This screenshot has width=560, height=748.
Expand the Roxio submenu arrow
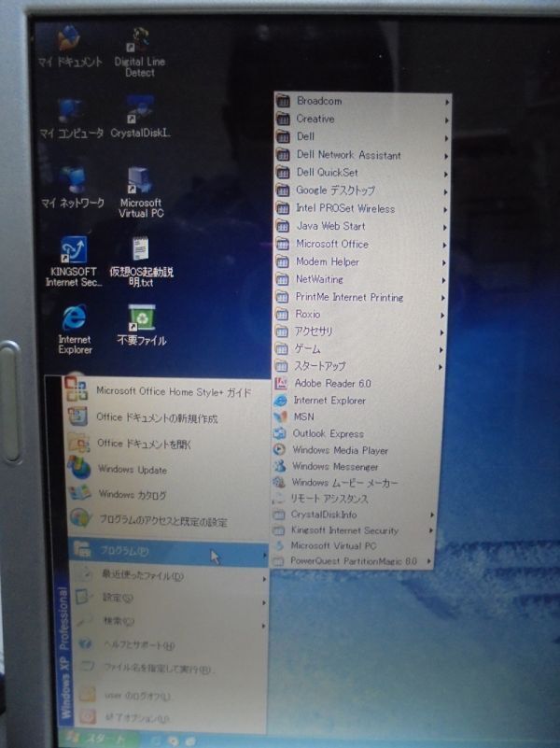coord(442,316)
